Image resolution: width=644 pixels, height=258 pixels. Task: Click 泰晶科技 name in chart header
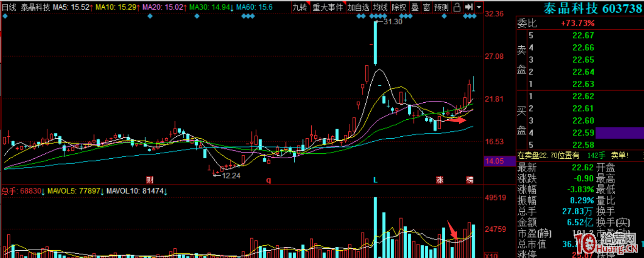(x=35, y=8)
